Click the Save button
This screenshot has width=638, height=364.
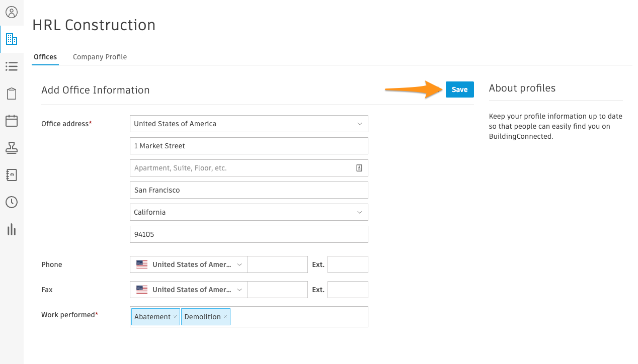click(459, 89)
